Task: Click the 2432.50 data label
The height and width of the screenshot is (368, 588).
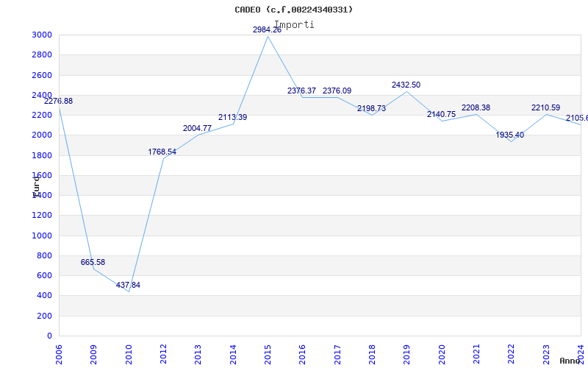Action: coord(406,85)
